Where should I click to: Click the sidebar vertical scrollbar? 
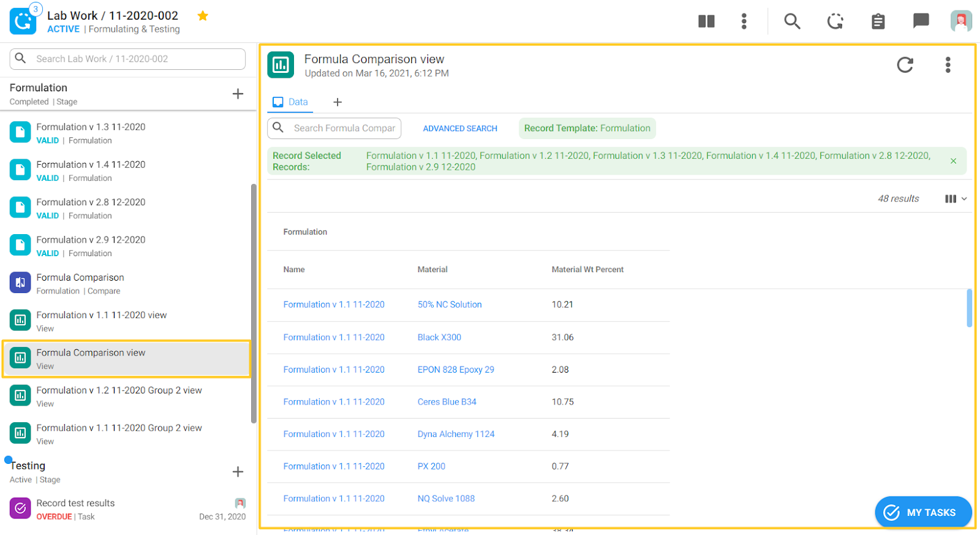(x=254, y=303)
